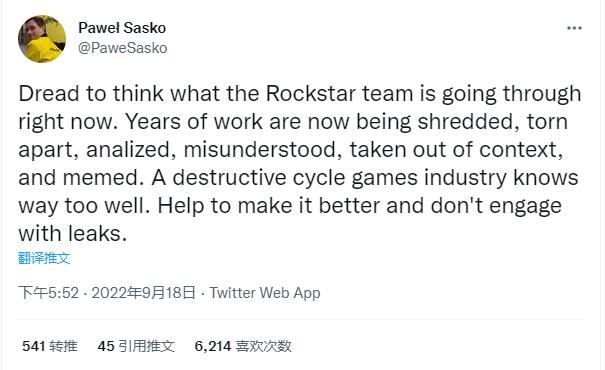Click the tweet's last line 'with leaks.'
Viewport: 605px width, 370px height.
[73, 234]
